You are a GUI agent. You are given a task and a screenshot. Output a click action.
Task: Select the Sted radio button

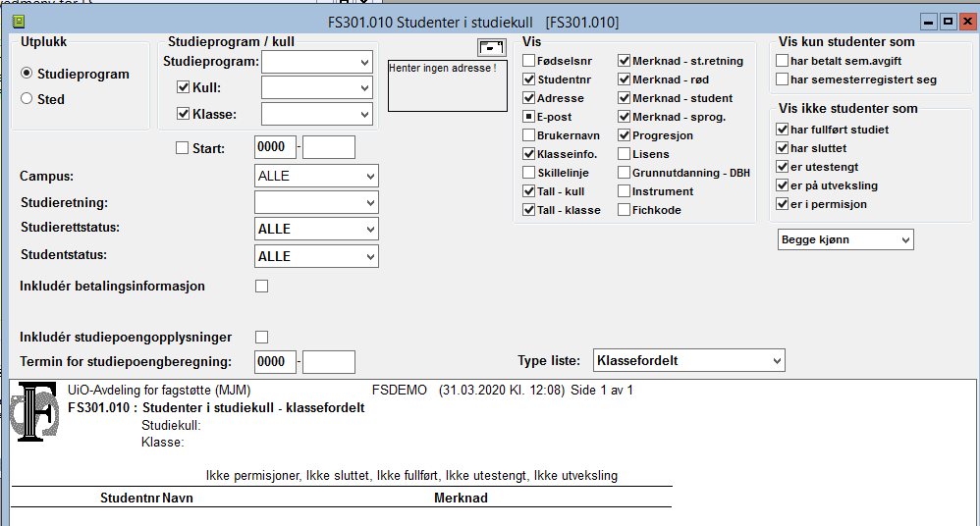pyautogui.click(x=27, y=98)
